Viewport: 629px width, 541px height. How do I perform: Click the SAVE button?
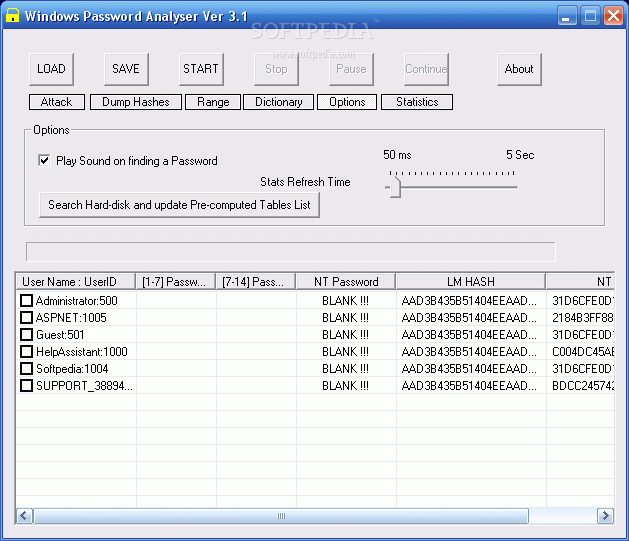126,69
